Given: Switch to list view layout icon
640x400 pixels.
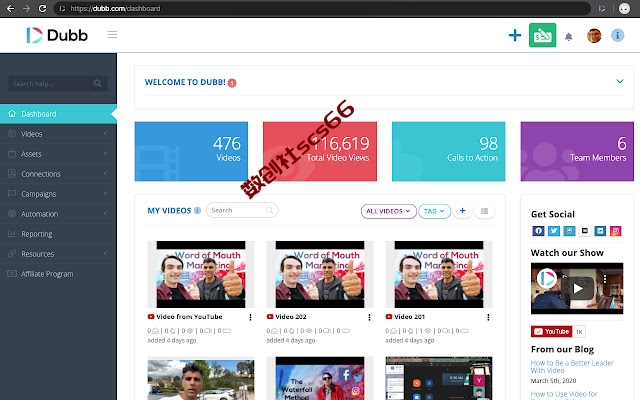Looking at the screenshot, I should [x=484, y=211].
